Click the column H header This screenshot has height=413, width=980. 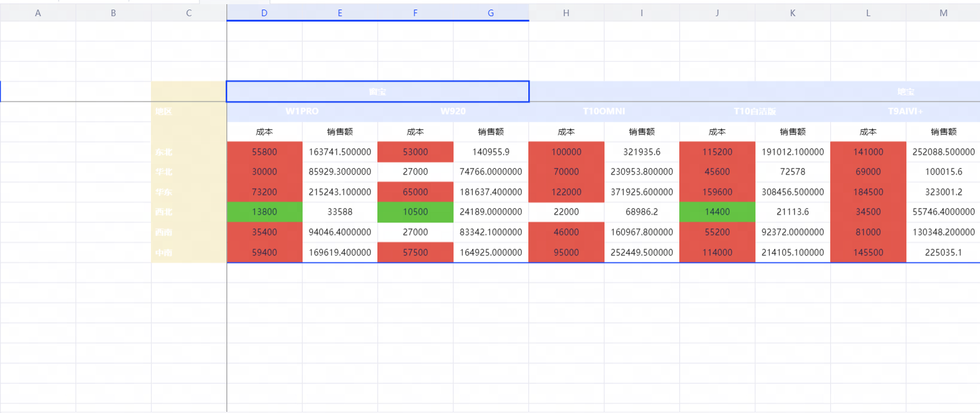coord(566,13)
